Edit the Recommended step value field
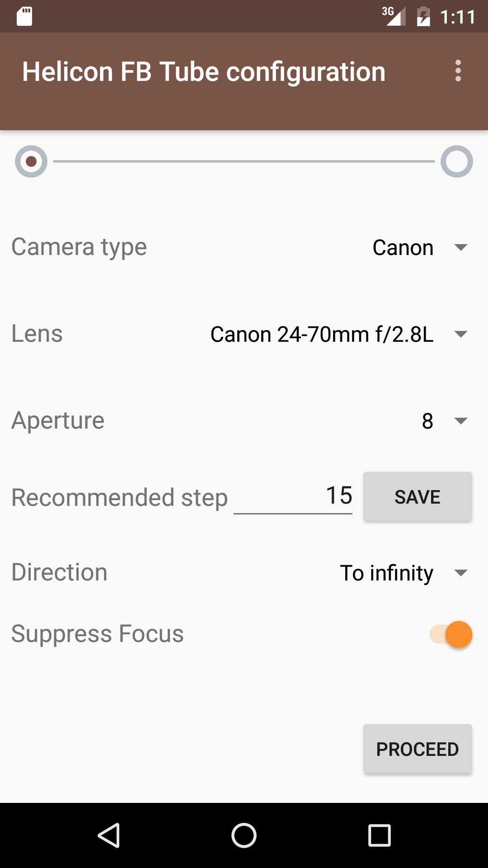The height and width of the screenshot is (868, 488). coord(293,496)
